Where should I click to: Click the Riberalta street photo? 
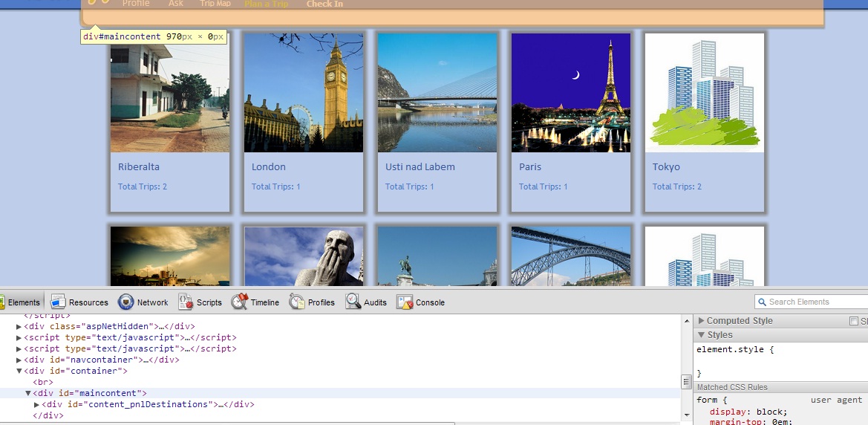pos(170,93)
